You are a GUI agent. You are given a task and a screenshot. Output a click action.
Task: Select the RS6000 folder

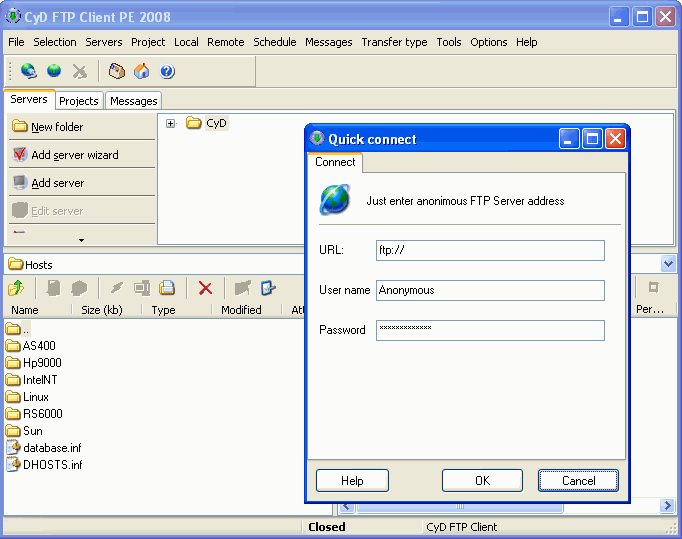34,414
